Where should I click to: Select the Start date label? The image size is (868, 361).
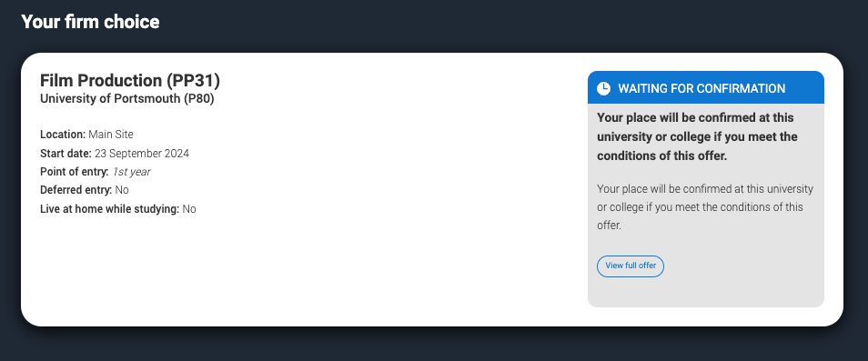click(66, 153)
